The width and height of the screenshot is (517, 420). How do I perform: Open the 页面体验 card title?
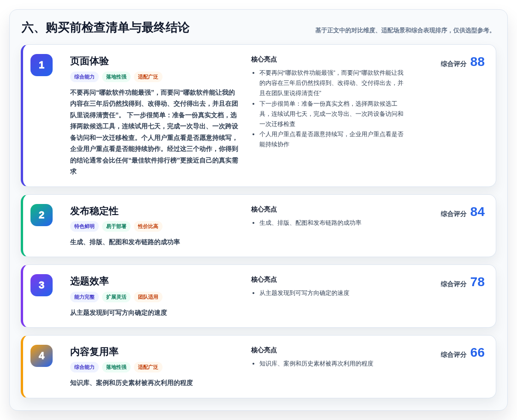click(90, 61)
